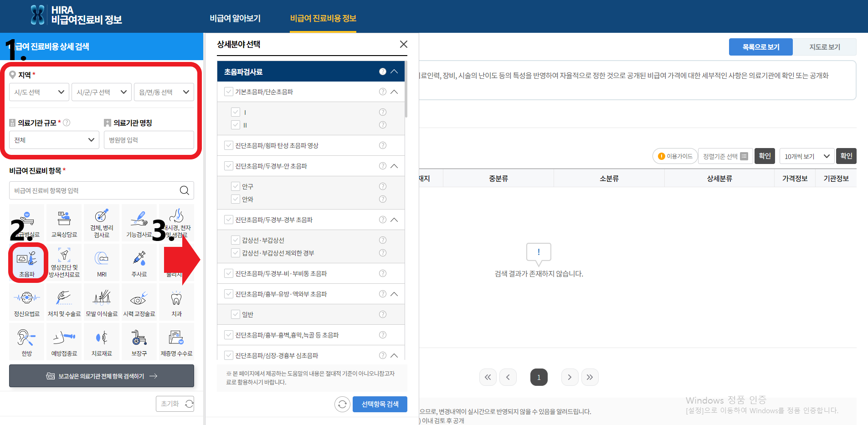Click 보고싶은 의료기관 전체 항목 검색하기 button

pos(102,376)
